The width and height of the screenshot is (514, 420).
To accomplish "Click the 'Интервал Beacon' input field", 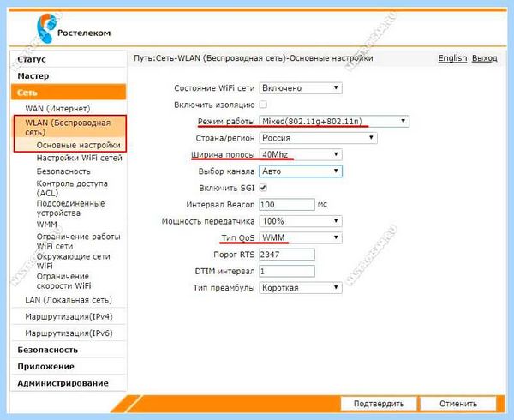I will [x=287, y=205].
